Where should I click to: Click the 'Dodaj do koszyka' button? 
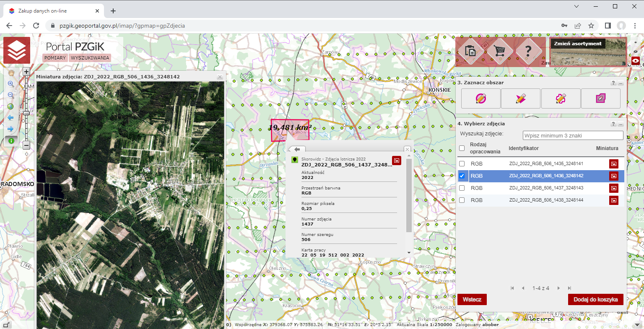coord(595,299)
